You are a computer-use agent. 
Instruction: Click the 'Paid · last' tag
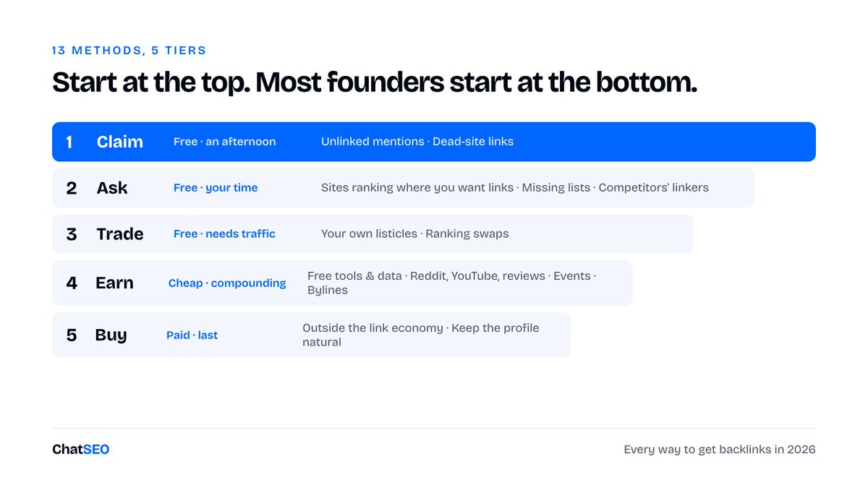point(192,335)
